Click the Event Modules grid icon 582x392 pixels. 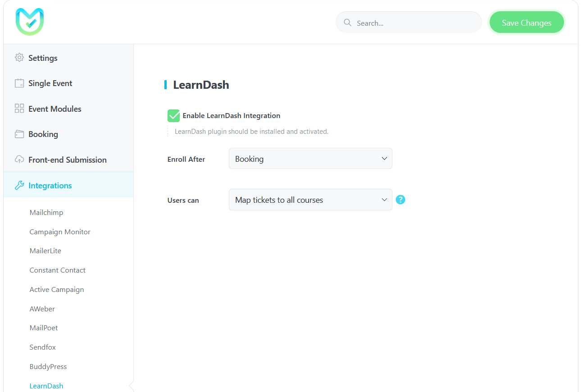click(19, 109)
